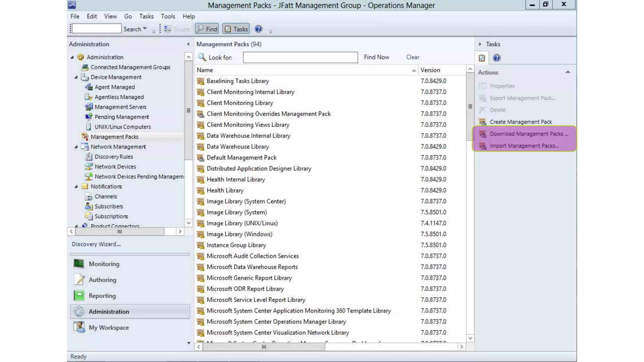Viewport: 644px width, 362px height.
Task: Collapse the Device Management tree node
Action: (76, 77)
